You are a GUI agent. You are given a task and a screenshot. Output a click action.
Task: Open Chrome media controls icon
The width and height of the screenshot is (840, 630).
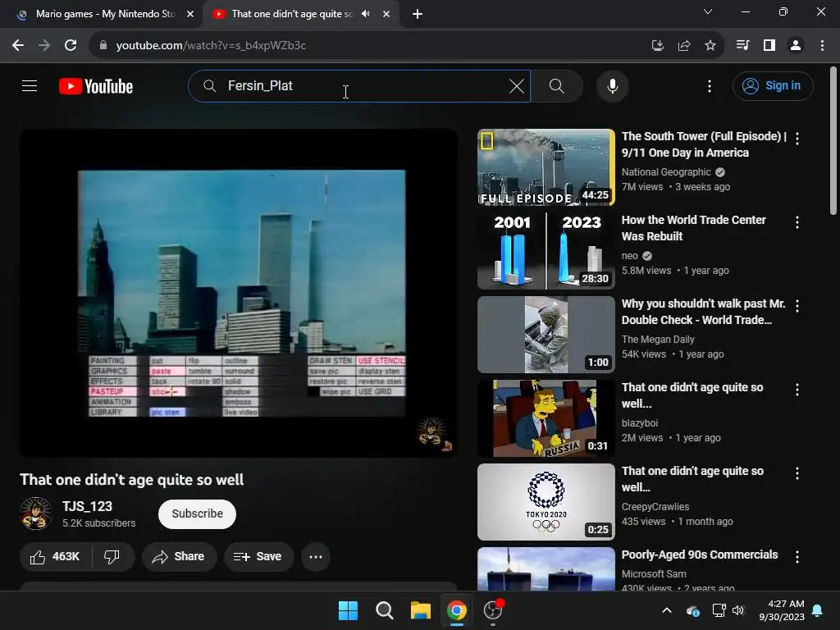point(742,45)
